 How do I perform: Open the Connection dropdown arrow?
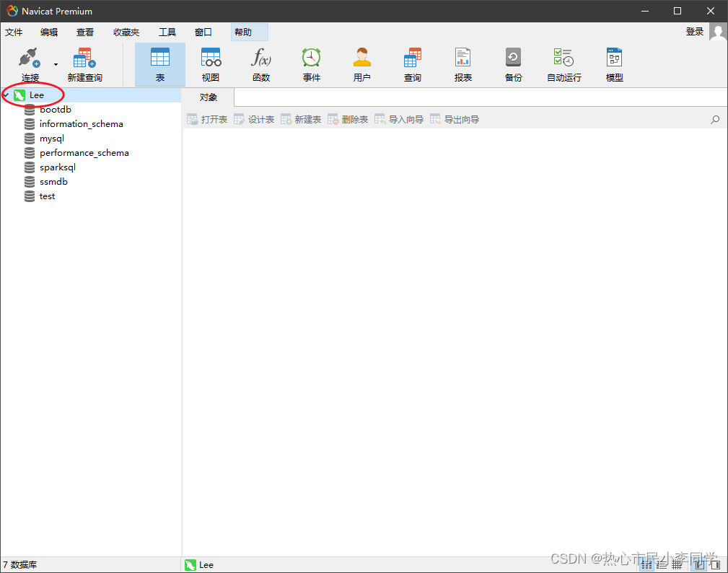[x=56, y=64]
